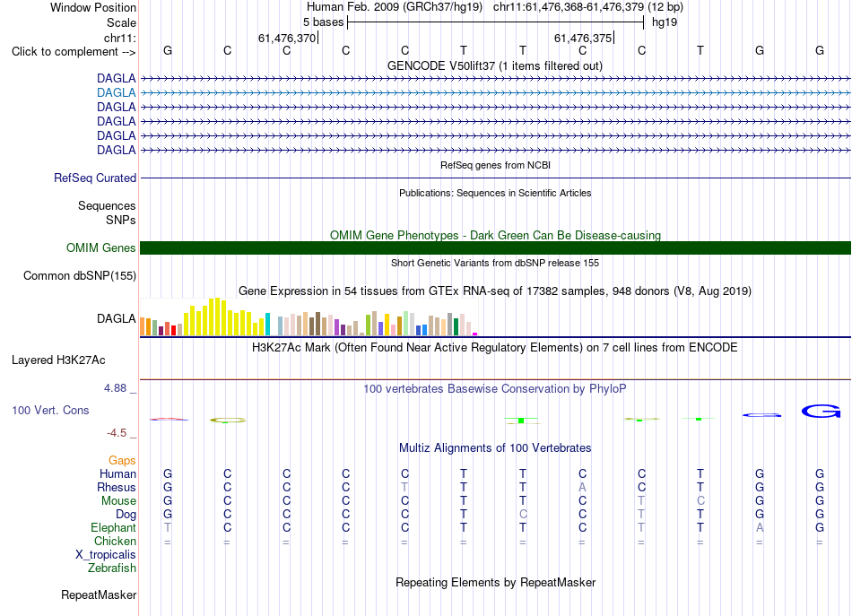The image size is (852, 616).
Task: Click the GTEx DAGLA expression bar chart
Action: pos(309,317)
